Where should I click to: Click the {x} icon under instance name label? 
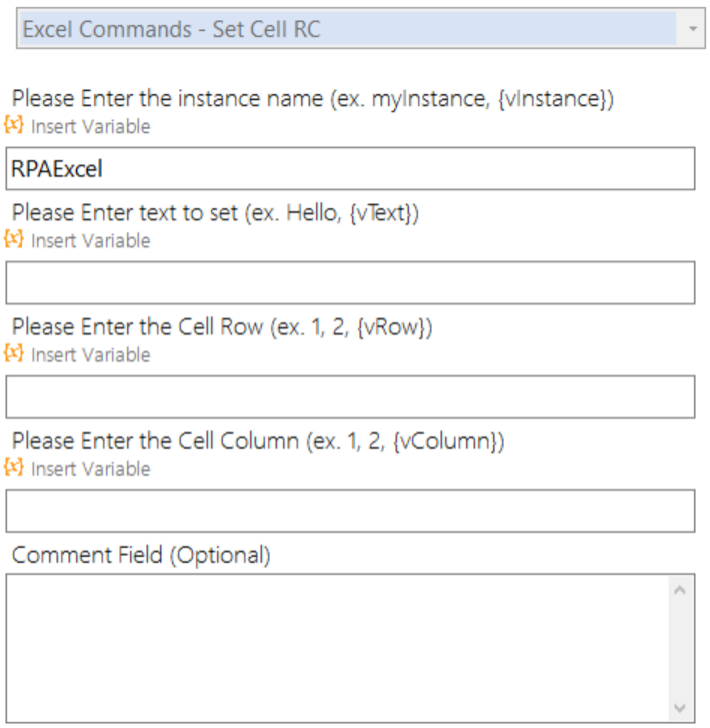[x=14, y=125]
